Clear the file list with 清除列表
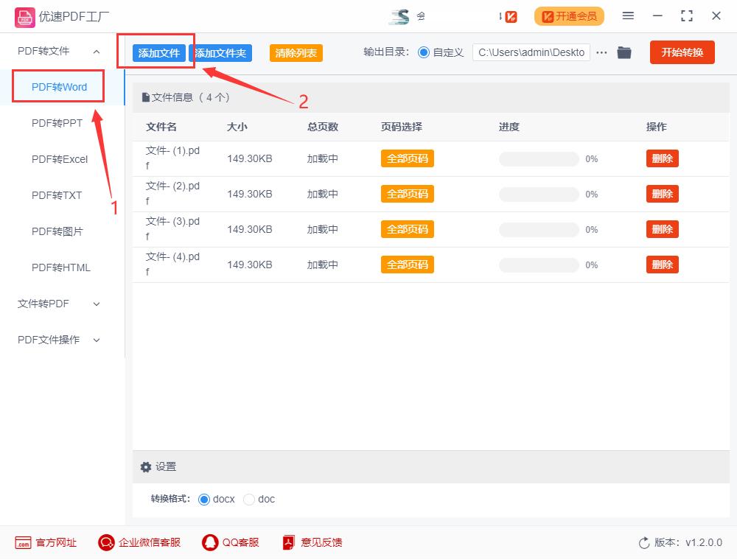 tap(295, 53)
